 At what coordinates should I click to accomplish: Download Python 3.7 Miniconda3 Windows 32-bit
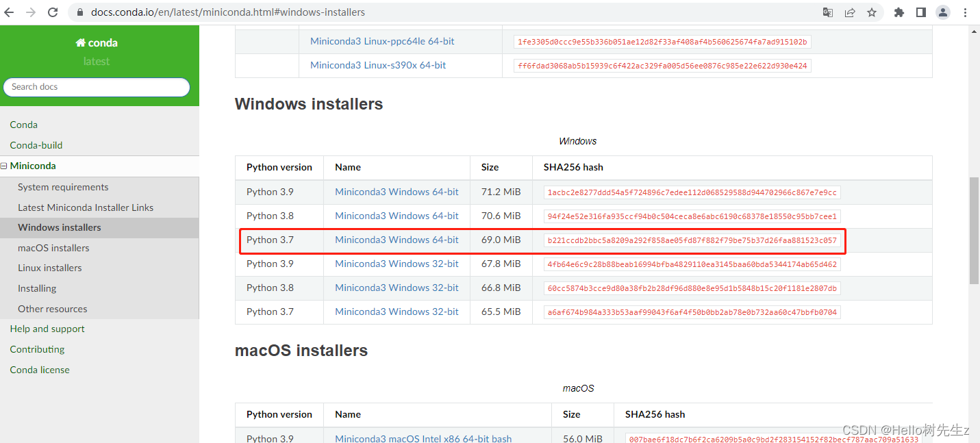coord(397,312)
